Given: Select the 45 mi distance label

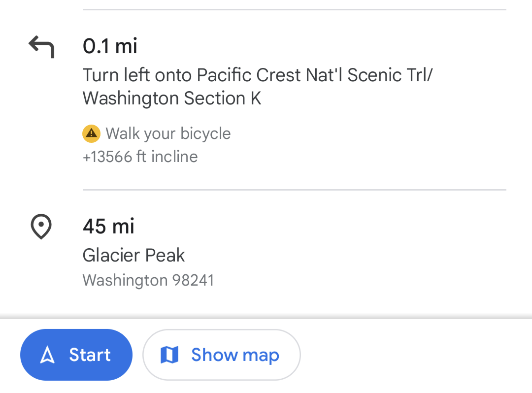Looking at the screenshot, I should coord(108,227).
